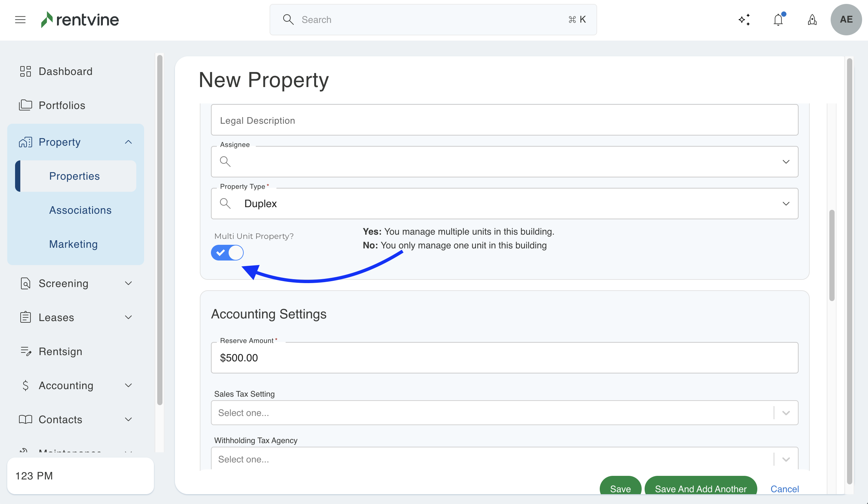Open Associations in the sidebar
Image resolution: width=868 pixels, height=504 pixels.
(x=80, y=210)
